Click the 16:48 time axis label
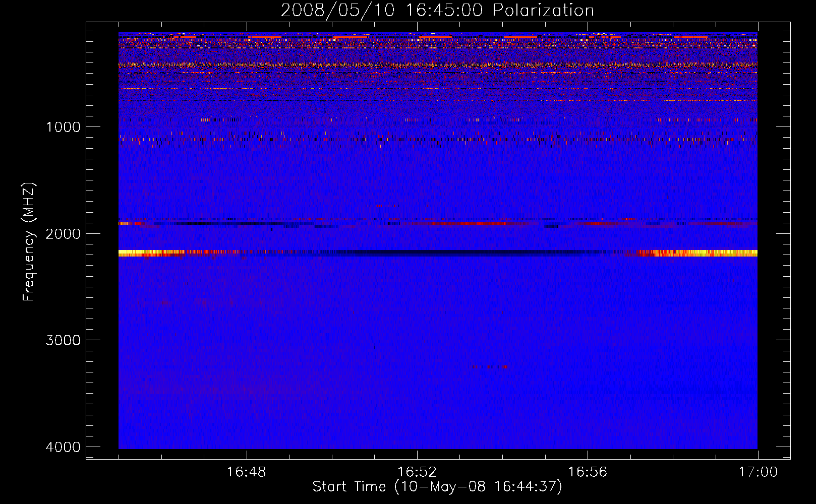Screen dimensions: 816x504 [247, 472]
